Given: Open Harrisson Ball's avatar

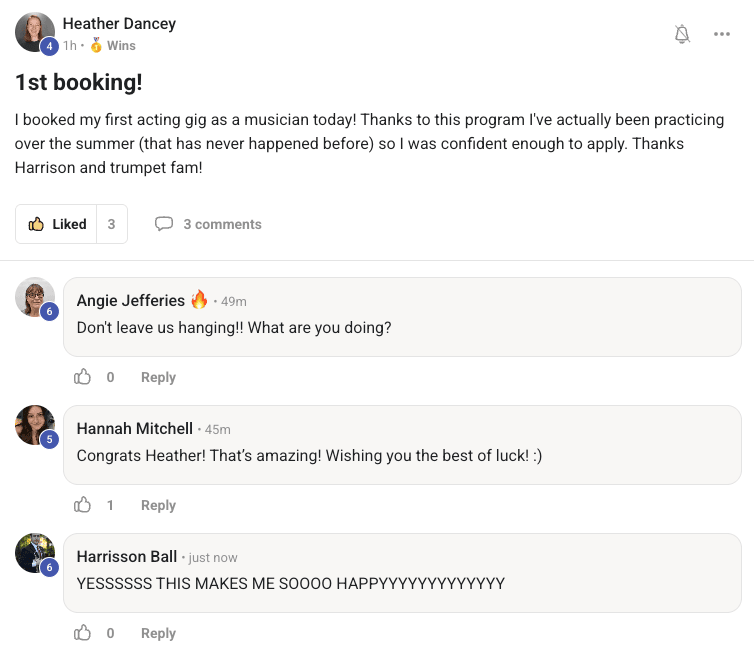Looking at the screenshot, I should tap(34, 553).
